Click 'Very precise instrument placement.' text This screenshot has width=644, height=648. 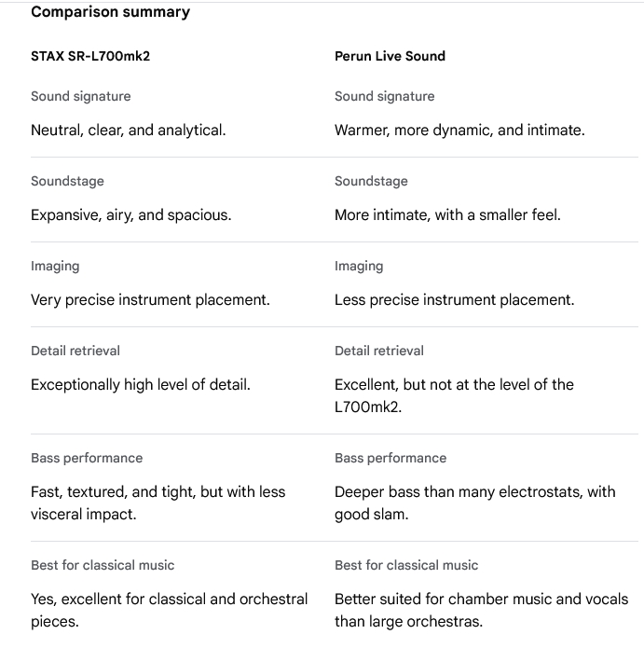point(150,300)
